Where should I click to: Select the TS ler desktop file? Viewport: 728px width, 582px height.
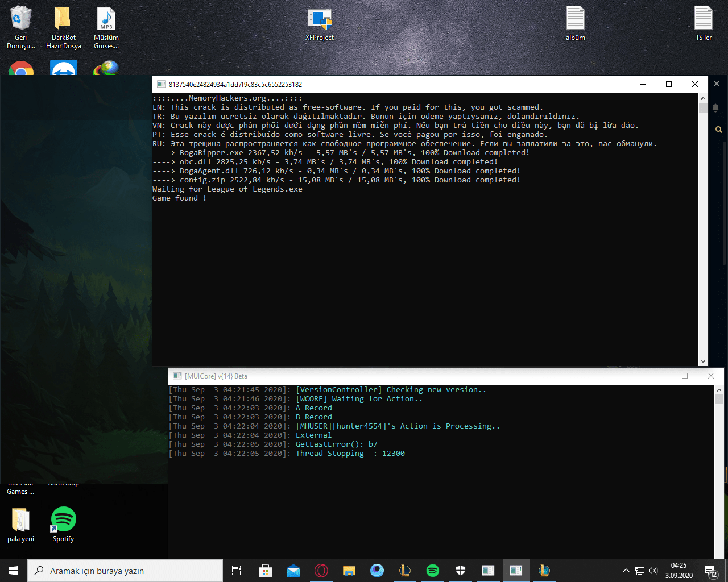pyautogui.click(x=704, y=24)
